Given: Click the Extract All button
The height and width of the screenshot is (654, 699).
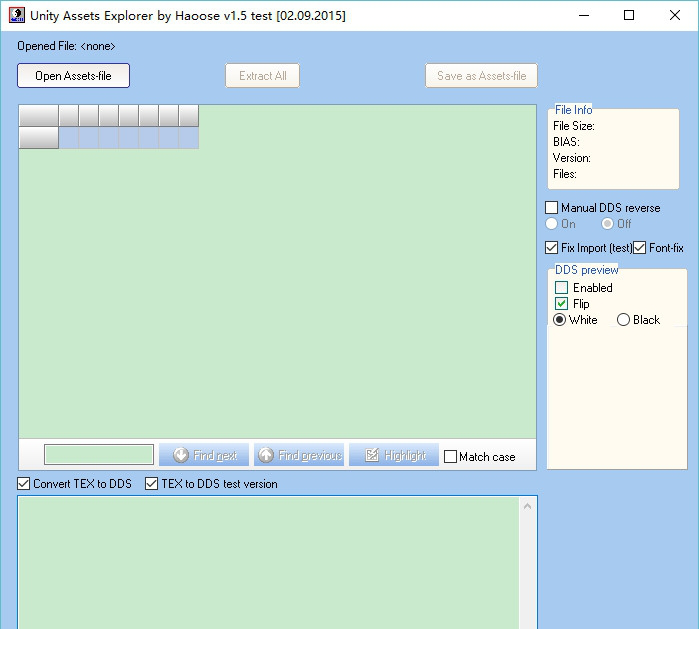Looking at the screenshot, I should (x=263, y=76).
